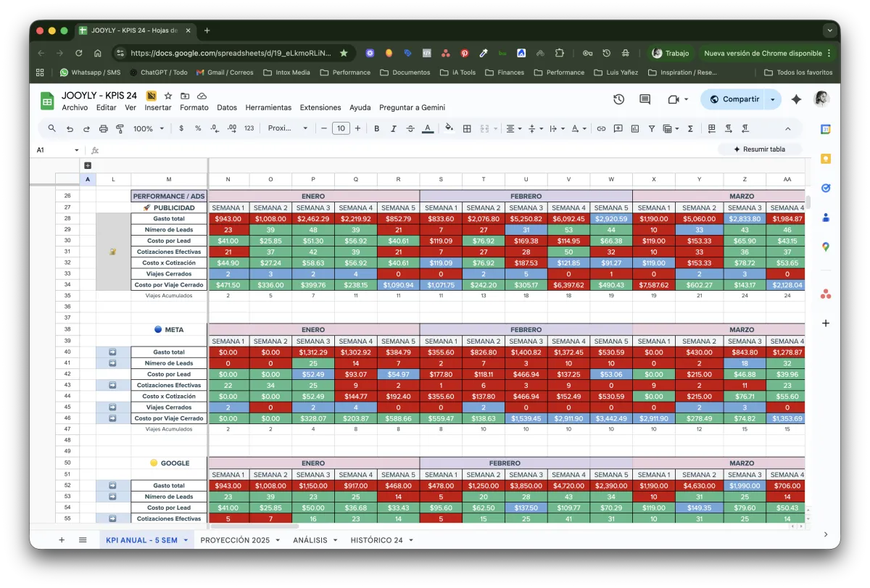Screen dimensions: 870x588
Task: Click the insert link icon
Action: pyautogui.click(x=601, y=128)
